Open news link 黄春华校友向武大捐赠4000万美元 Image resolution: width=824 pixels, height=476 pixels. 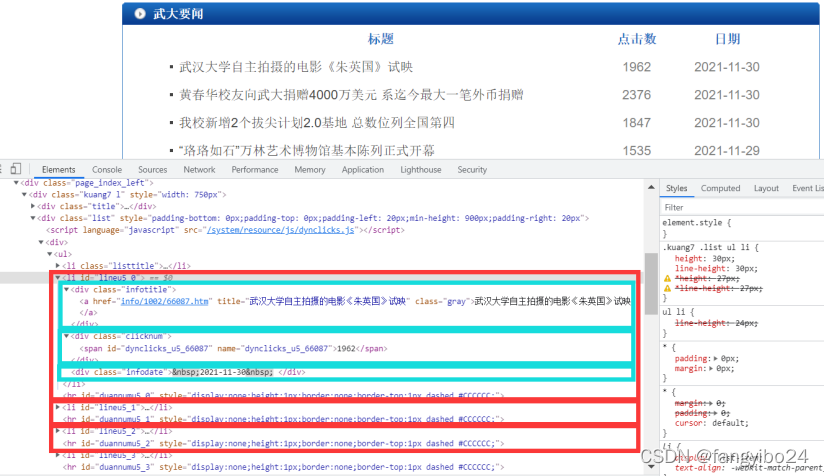351,95
